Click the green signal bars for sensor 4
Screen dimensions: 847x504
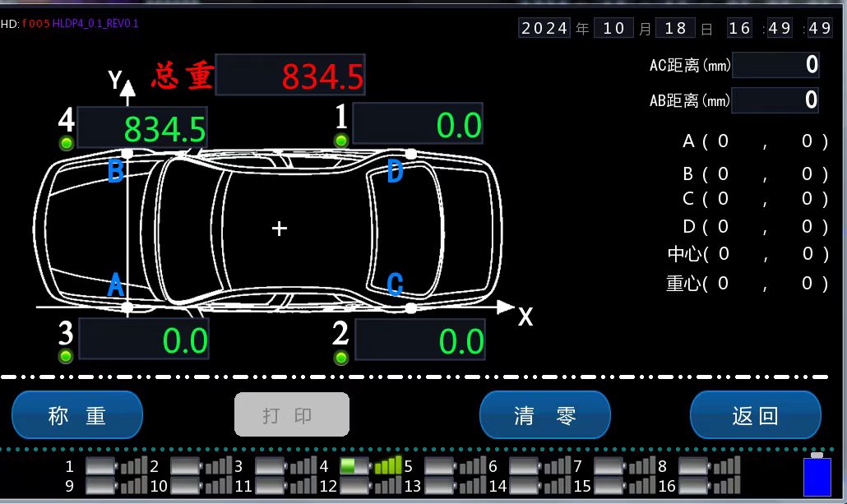(388, 466)
